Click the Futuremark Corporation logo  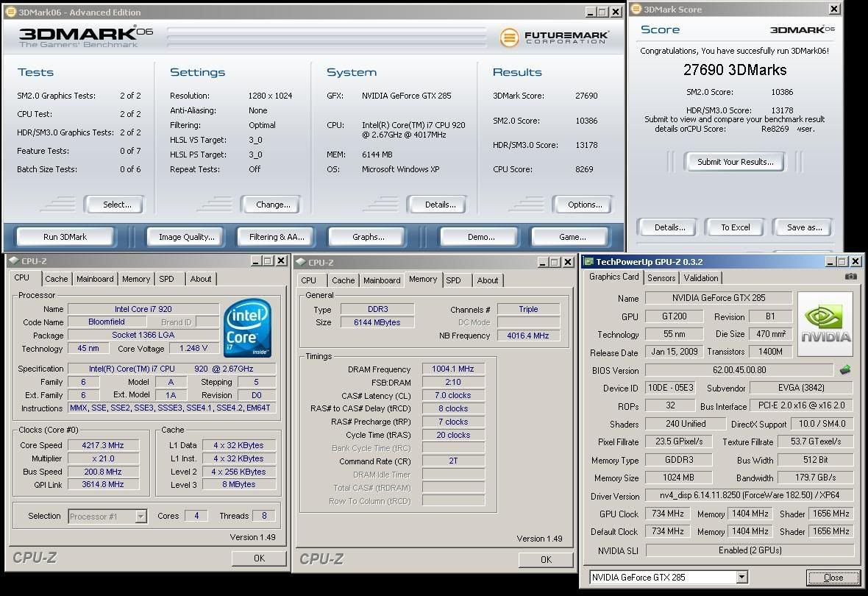click(x=554, y=37)
